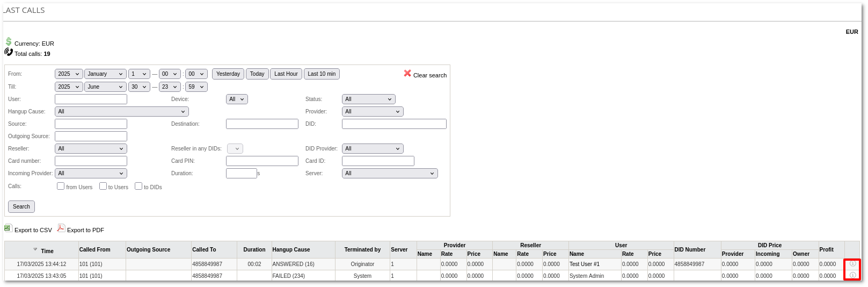This screenshot has width=868, height=287.
Task: Click the green dollar currency icon
Action: tap(9, 42)
